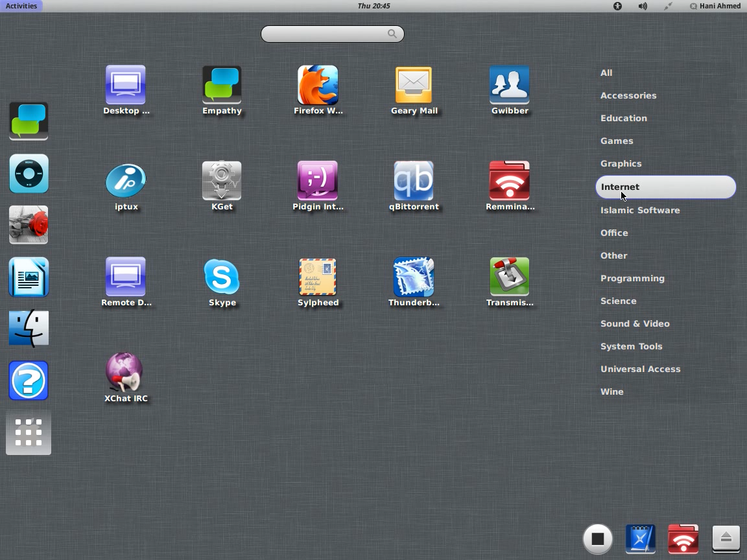Launch qBittorrent
Viewport: 747px width, 560px height.
coord(414,181)
